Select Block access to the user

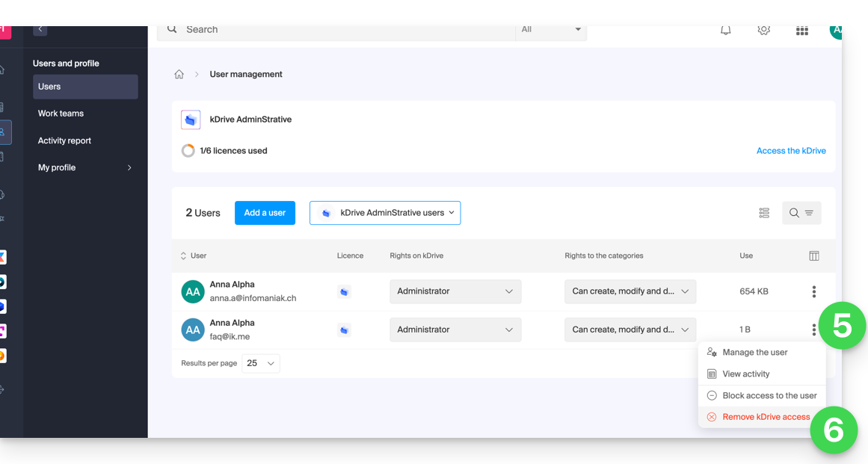tap(769, 396)
